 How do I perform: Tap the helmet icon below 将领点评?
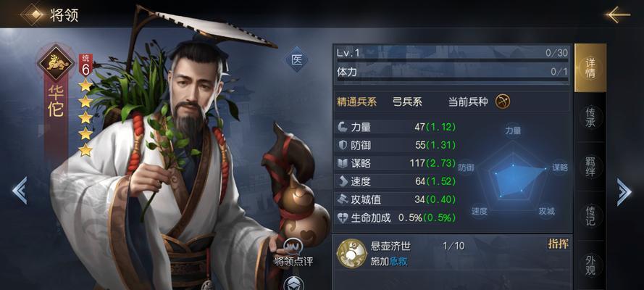tap(293, 283)
